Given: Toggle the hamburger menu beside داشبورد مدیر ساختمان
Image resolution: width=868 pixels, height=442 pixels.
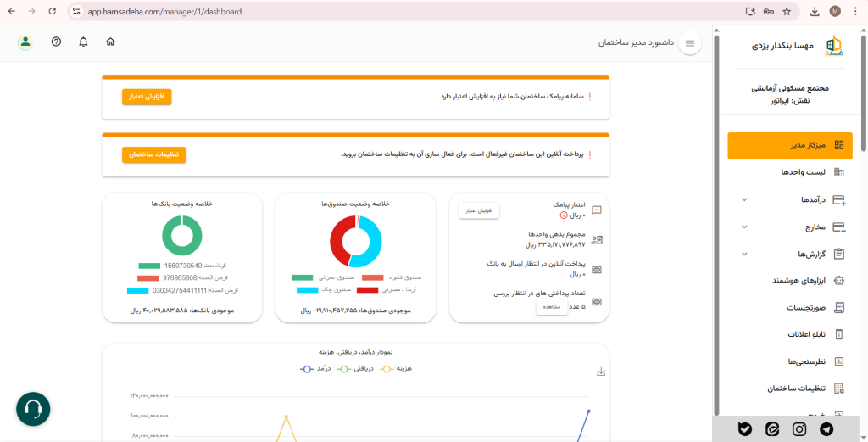Looking at the screenshot, I should [690, 43].
